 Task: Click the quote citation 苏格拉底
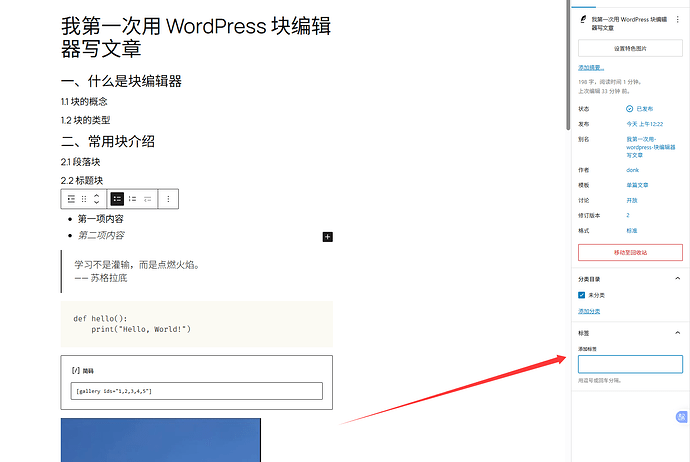pyautogui.click(x=101, y=278)
